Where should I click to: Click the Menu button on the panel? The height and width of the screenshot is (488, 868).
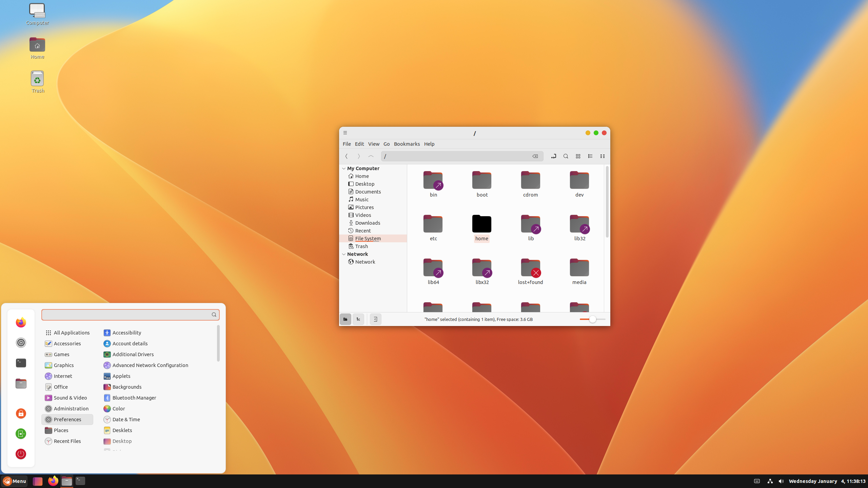(15, 481)
